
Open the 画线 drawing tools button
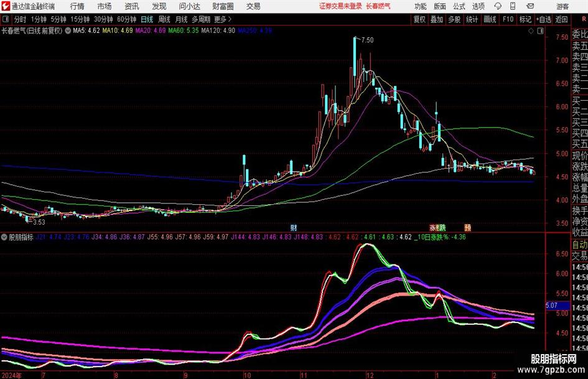click(490, 19)
